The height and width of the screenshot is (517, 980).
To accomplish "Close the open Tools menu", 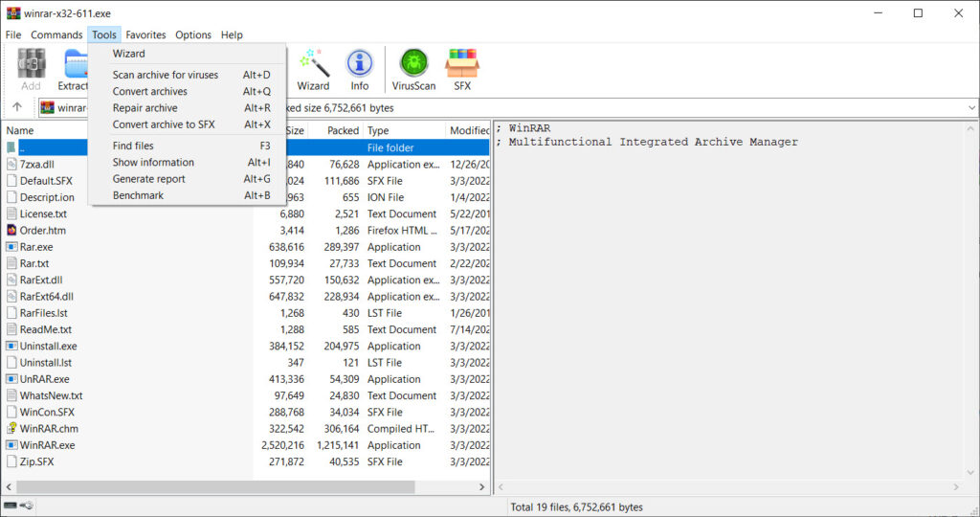I will [103, 34].
